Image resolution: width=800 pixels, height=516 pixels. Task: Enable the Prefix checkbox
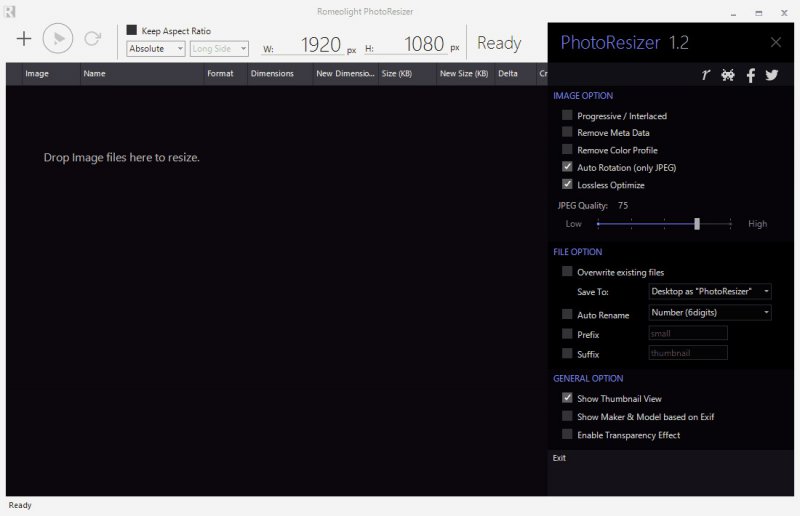[x=567, y=334]
